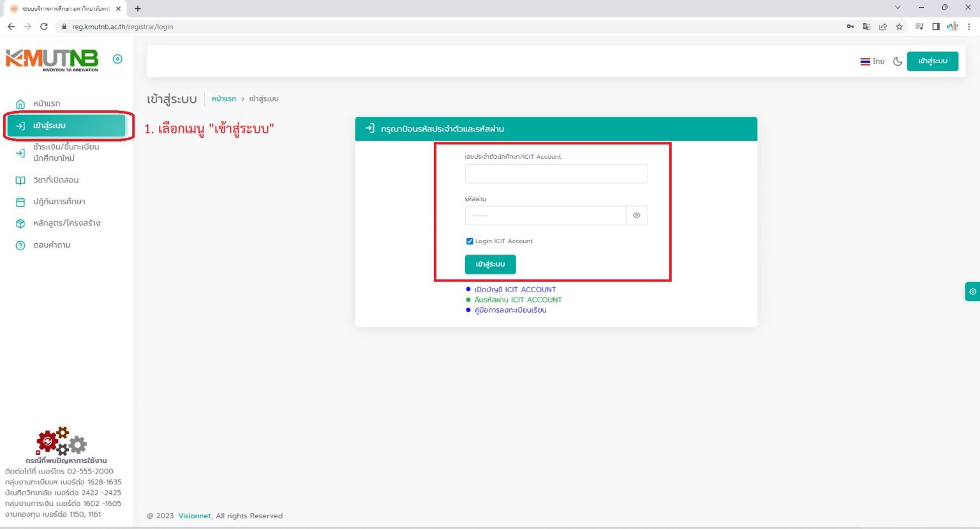Screen dimensions: 980x529
Task: Open the floating settings gear on right edge
Action: click(x=972, y=292)
